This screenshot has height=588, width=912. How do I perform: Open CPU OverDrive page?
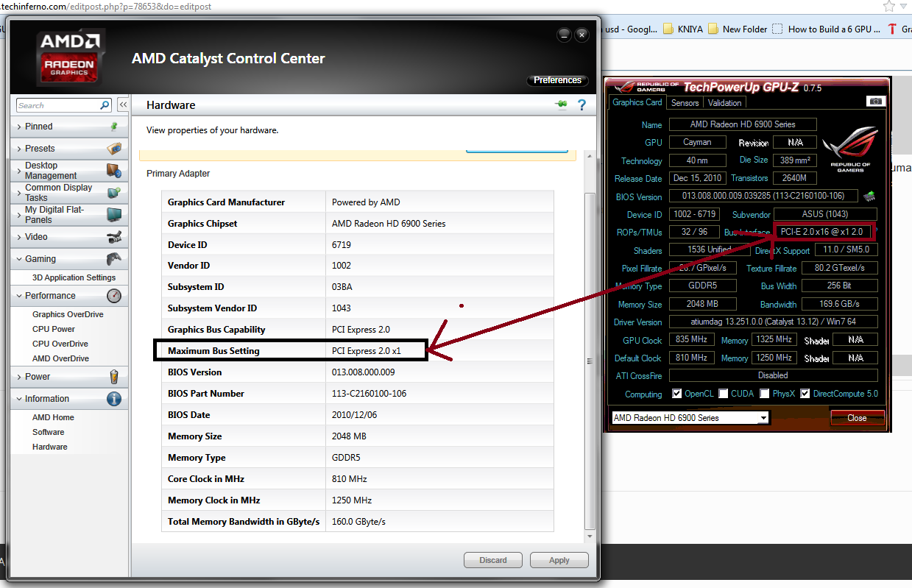click(60, 344)
